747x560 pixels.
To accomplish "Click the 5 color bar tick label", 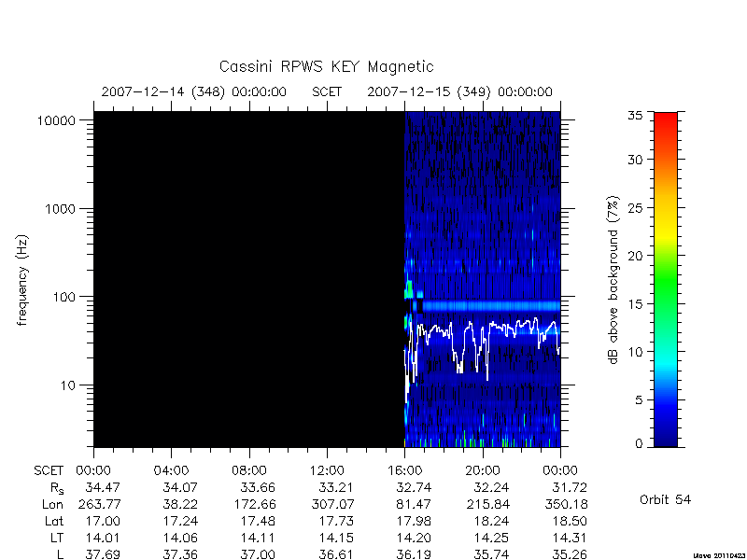I will [x=639, y=400].
